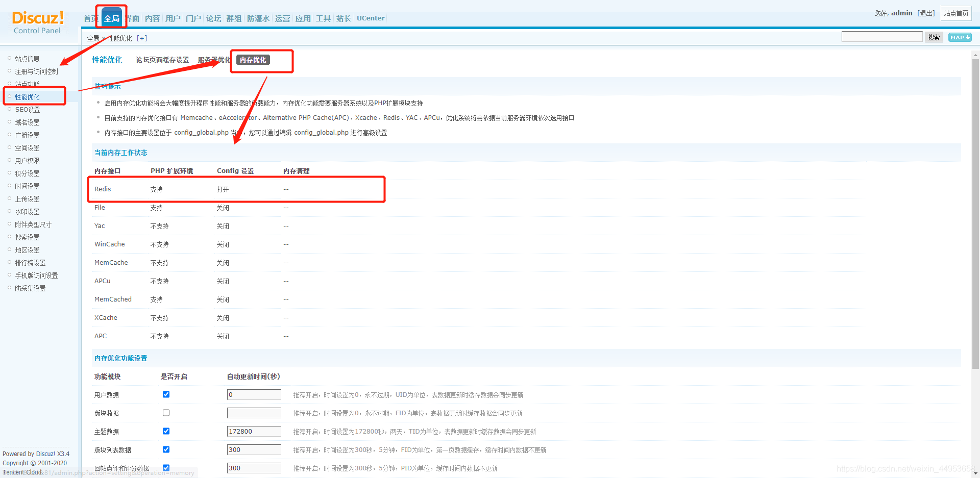The image size is (980, 478).
Task: Open 地区设置 in the sidebar
Action: coord(28,250)
